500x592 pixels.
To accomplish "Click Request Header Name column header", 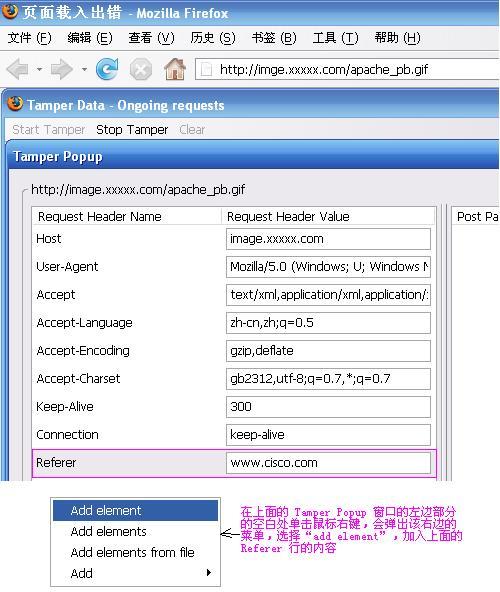I will 127,216.
